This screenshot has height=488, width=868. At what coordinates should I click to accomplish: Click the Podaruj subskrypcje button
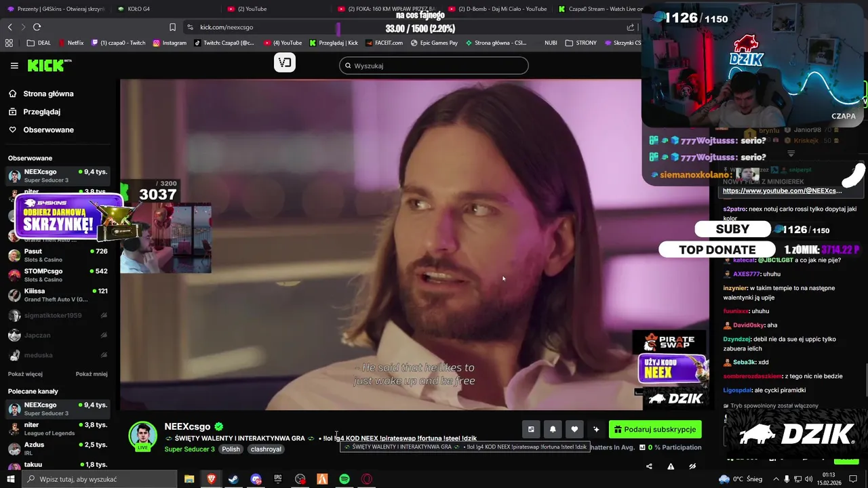pyautogui.click(x=655, y=429)
